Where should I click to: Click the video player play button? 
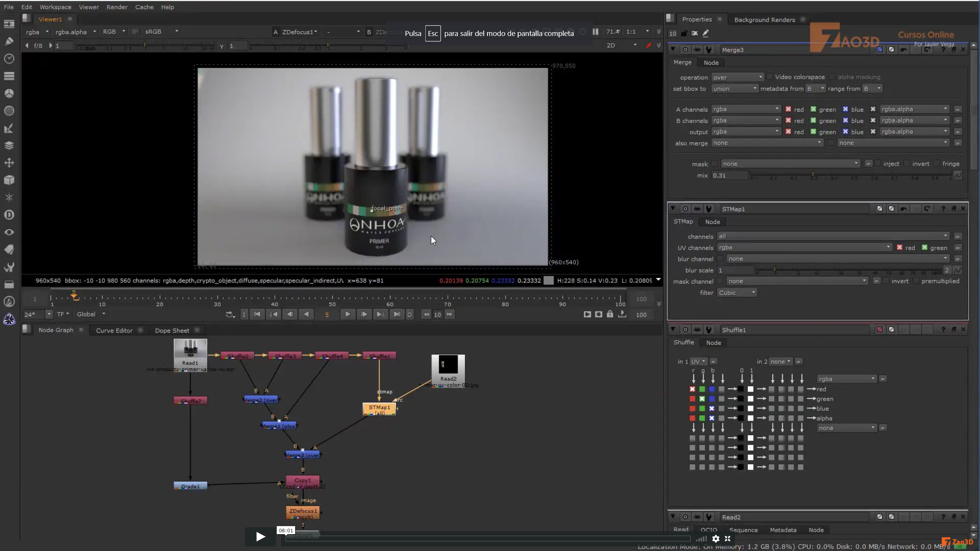tap(261, 536)
